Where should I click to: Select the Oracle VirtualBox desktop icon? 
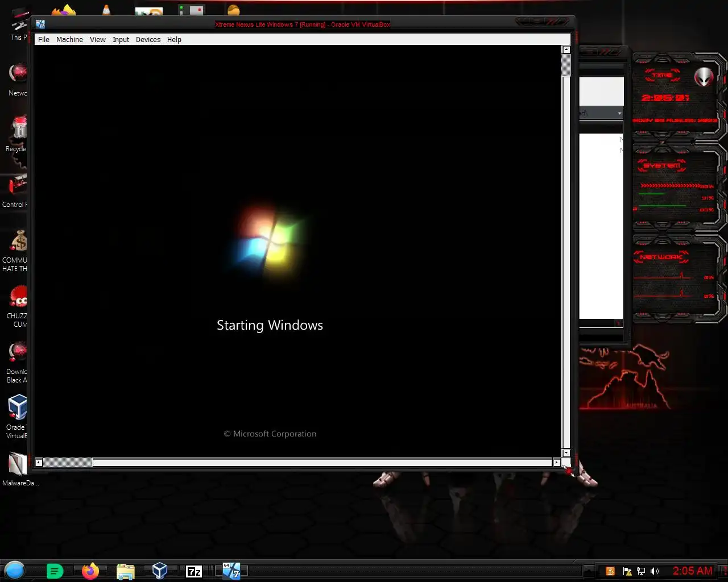(x=17, y=417)
